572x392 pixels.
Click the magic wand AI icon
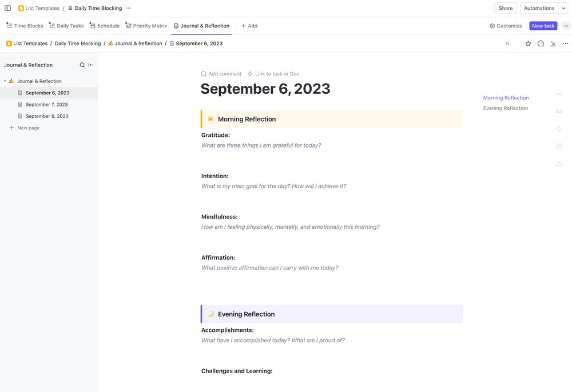[x=559, y=146]
